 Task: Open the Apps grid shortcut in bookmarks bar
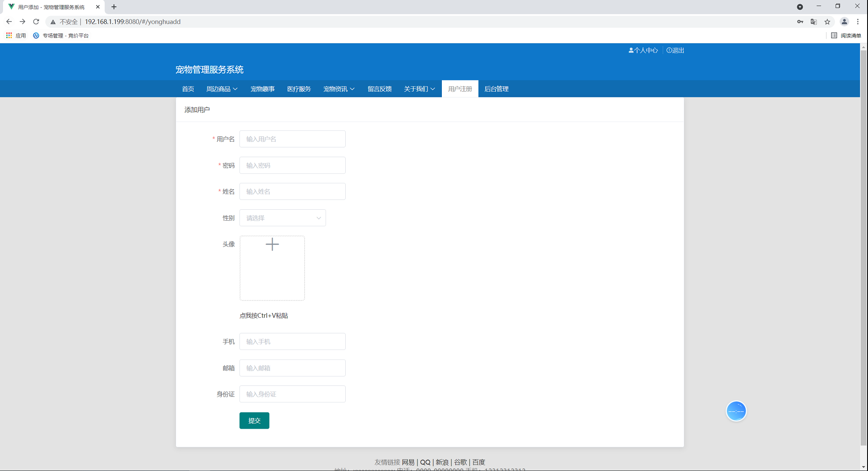(16, 36)
